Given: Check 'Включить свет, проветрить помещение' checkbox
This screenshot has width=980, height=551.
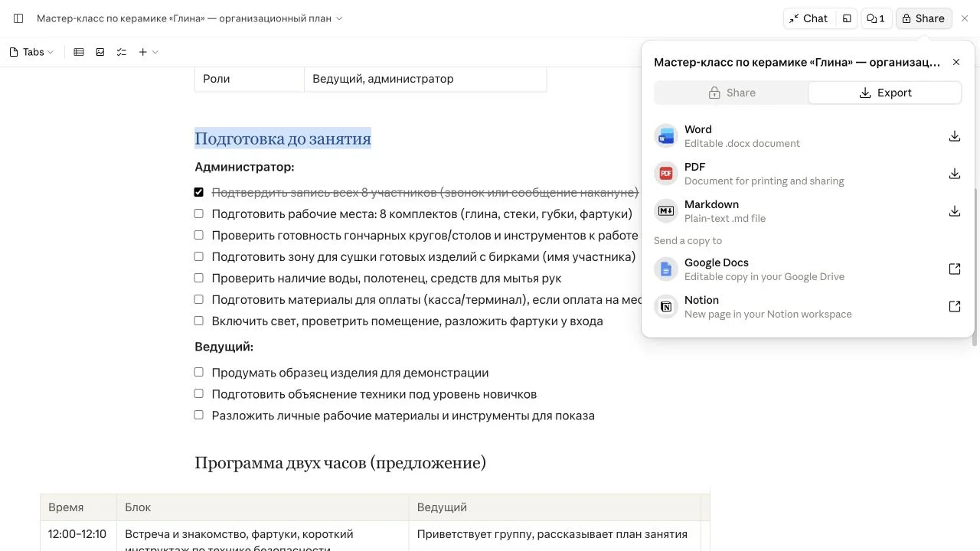Looking at the screenshot, I should (x=199, y=321).
